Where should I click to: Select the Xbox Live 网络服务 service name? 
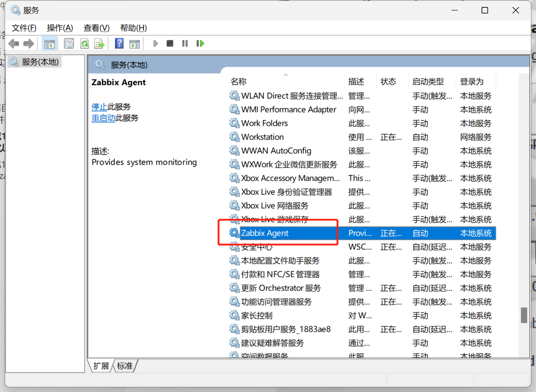[x=275, y=206]
